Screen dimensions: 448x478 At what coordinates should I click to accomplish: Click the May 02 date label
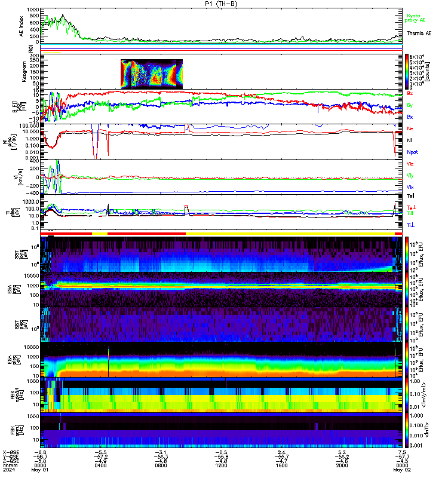point(402,470)
